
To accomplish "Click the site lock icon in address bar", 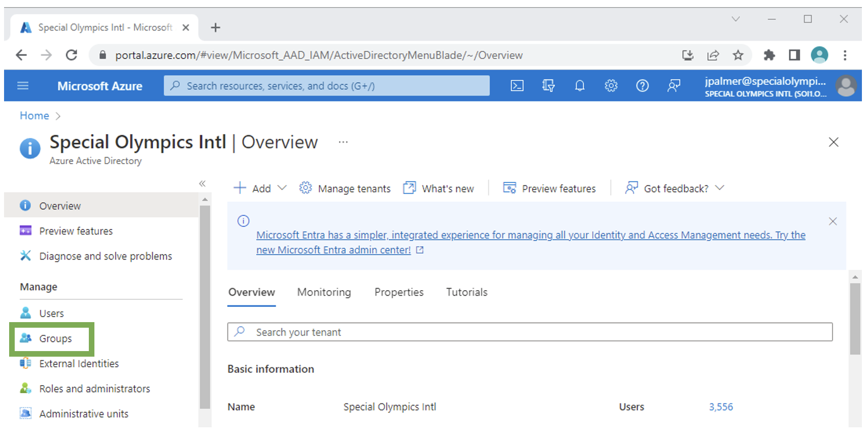I will tap(103, 55).
